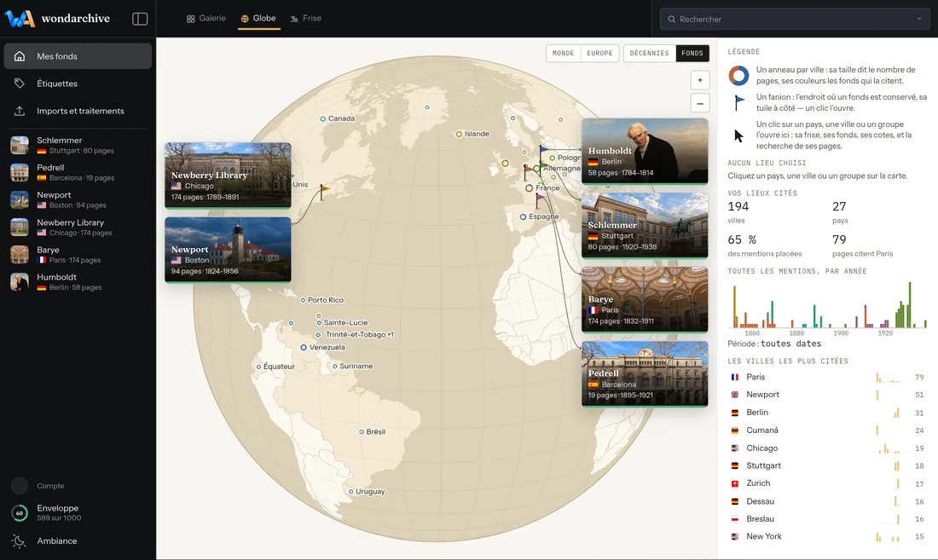Select Dessau in the most-cited cities list
Screen dimensions: 938x560
point(827,501)
